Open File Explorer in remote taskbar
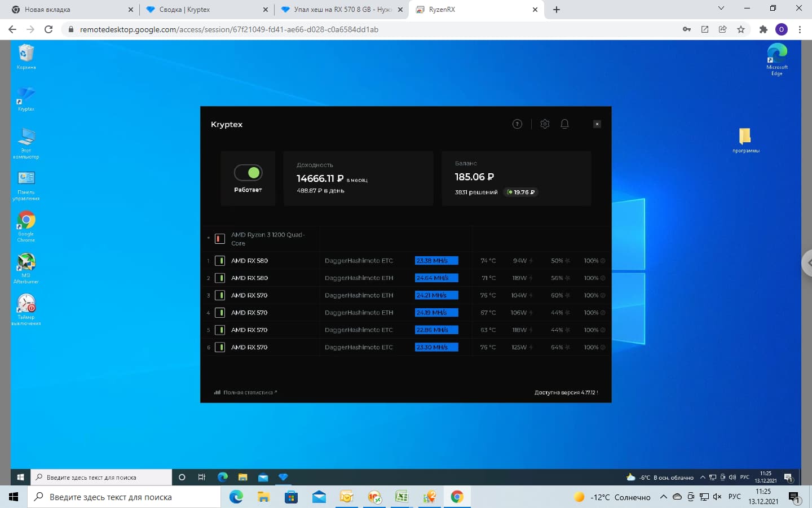 click(x=242, y=477)
